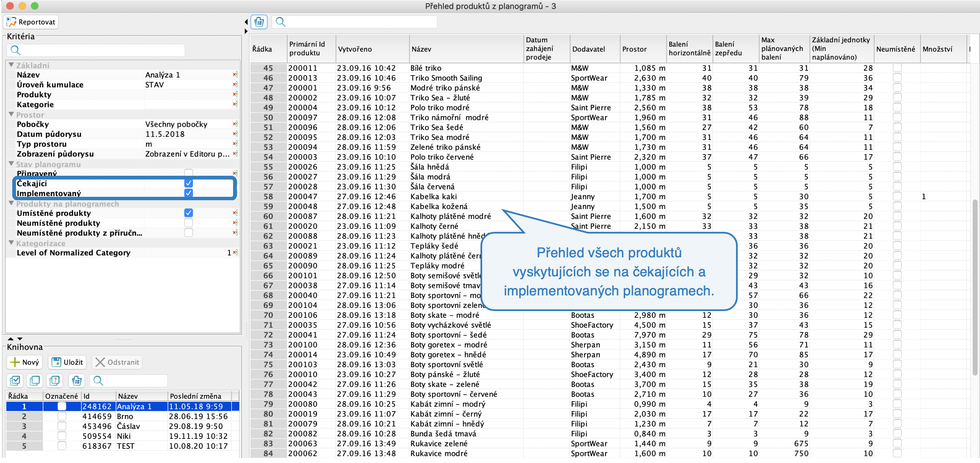This screenshot has height=463, width=980.
Task: Sort Knihovna by Id column header
Action: coord(99,396)
